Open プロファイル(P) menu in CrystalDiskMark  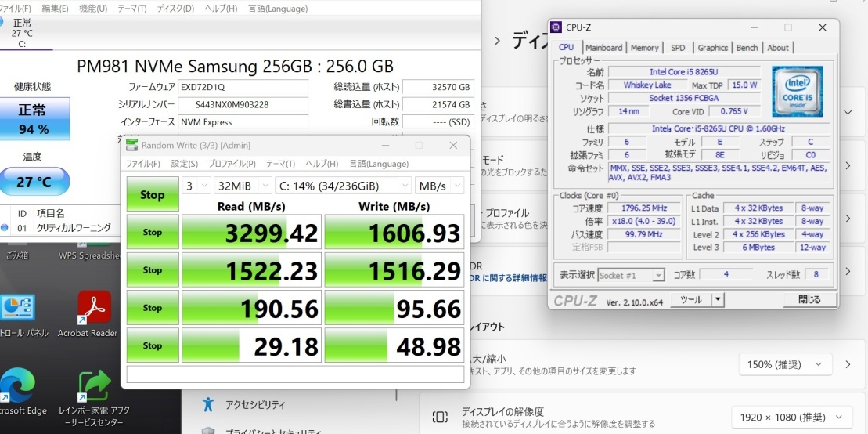(232, 164)
